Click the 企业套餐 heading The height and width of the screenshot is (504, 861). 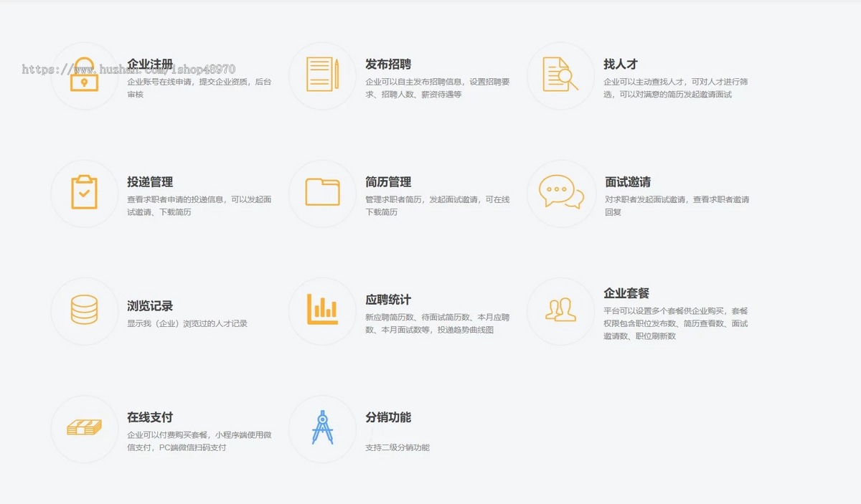(x=626, y=293)
